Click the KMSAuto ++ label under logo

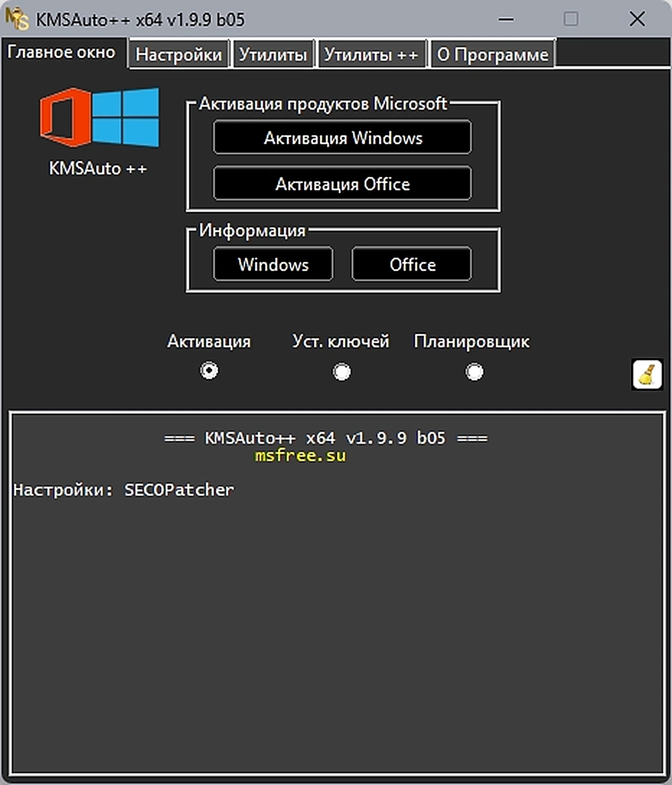point(98,168)
